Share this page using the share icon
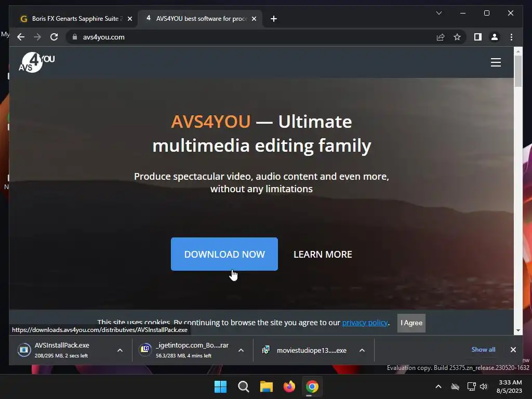This screenshot has width=532, height=399. pyautogui.click(x=441, y=37)
